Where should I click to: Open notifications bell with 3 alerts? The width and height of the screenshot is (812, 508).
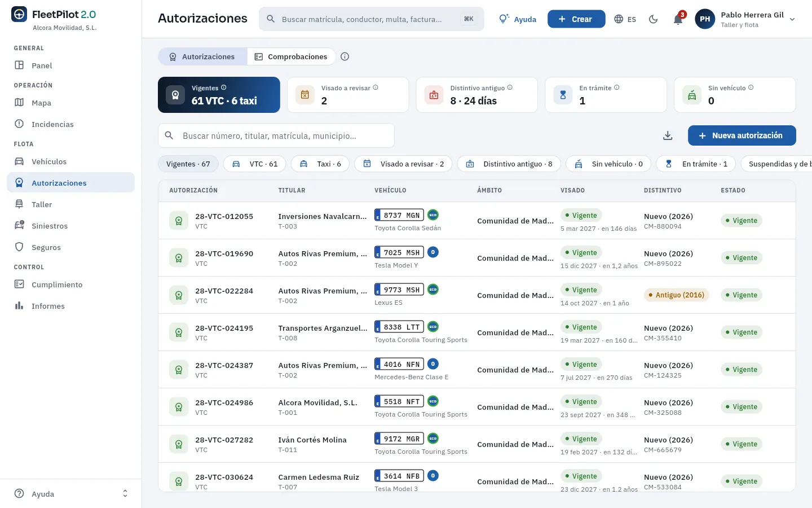click(x=678, y=19)
